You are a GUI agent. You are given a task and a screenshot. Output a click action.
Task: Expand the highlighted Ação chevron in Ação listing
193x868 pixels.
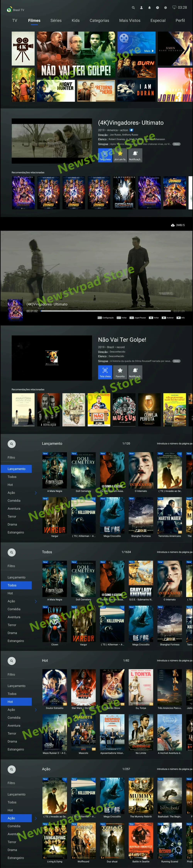(36, 818)
